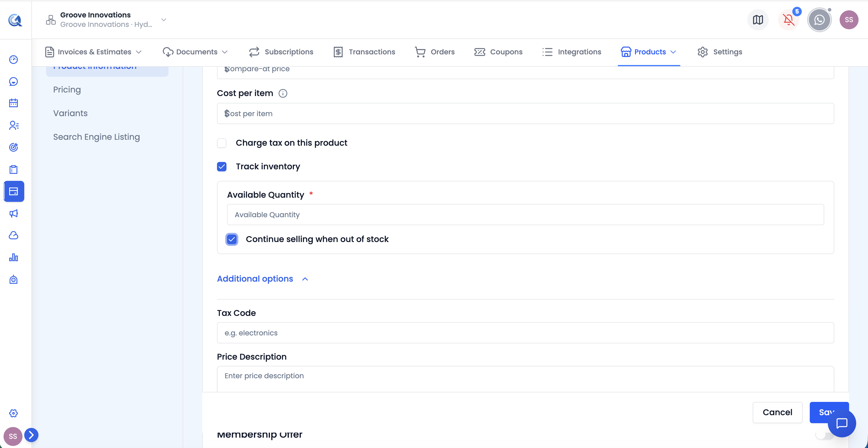Click the Cancel button
868x448 pixels.
pos(777,412)
